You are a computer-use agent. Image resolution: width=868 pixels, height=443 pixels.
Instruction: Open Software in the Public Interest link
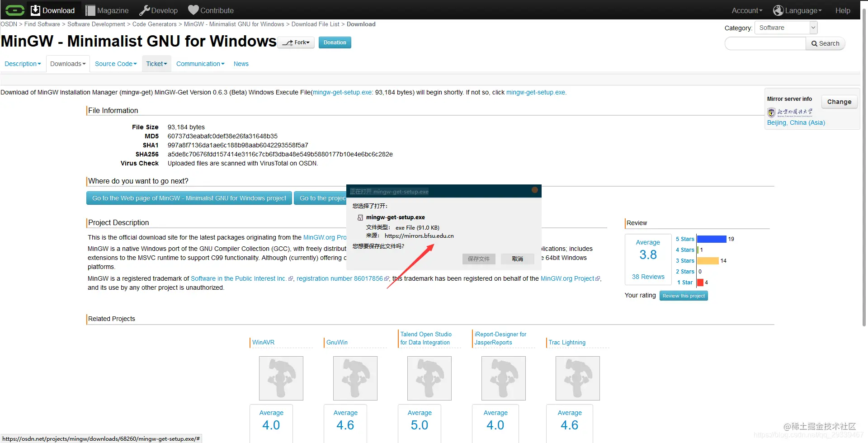click(x=238, y=278)
